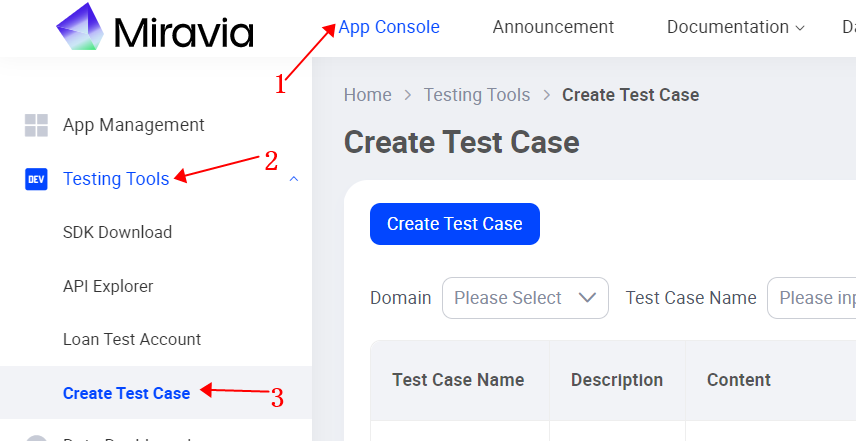
Task: Open API Explorer in the sidebar
Action: [x=108, y=286]
